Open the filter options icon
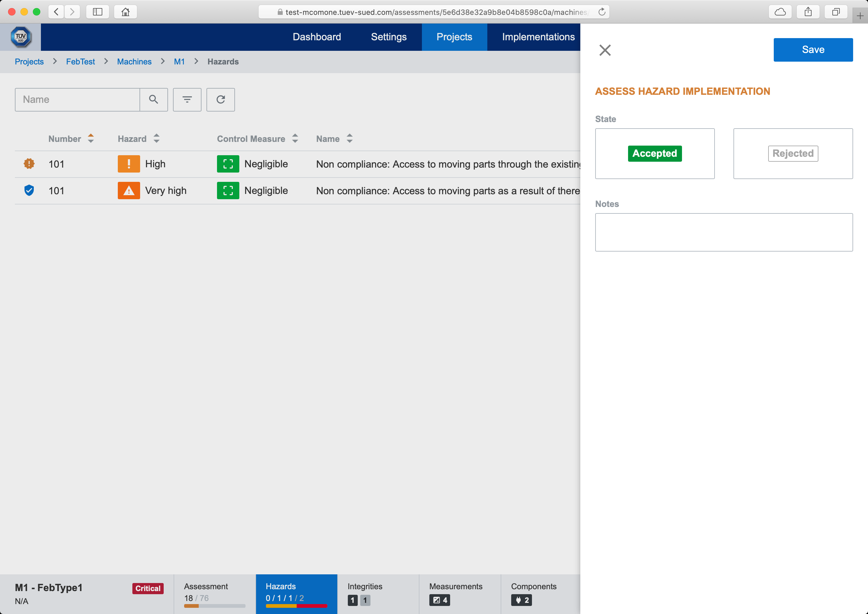Viewport: 868px width, 614px height. click(x=187, y=99)
